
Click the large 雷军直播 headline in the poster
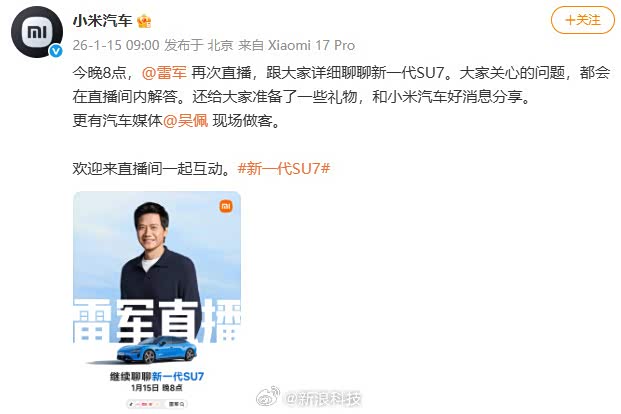point(157,321)
